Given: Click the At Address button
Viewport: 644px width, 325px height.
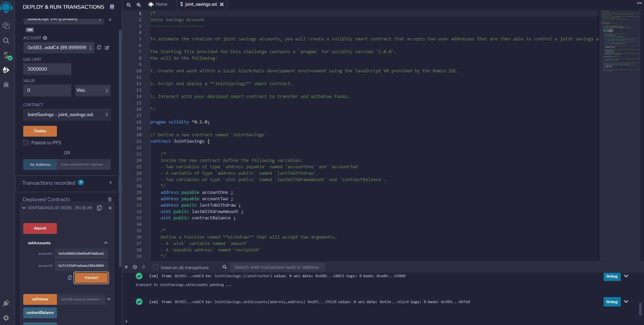Looking at the screenshot, I should 40,165.
